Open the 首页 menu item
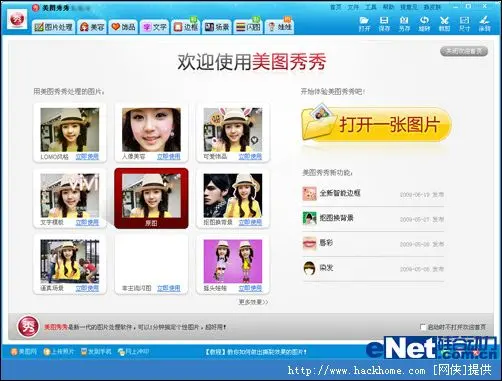Viewport: 502px width, 381px height. [x=335, y=7]
